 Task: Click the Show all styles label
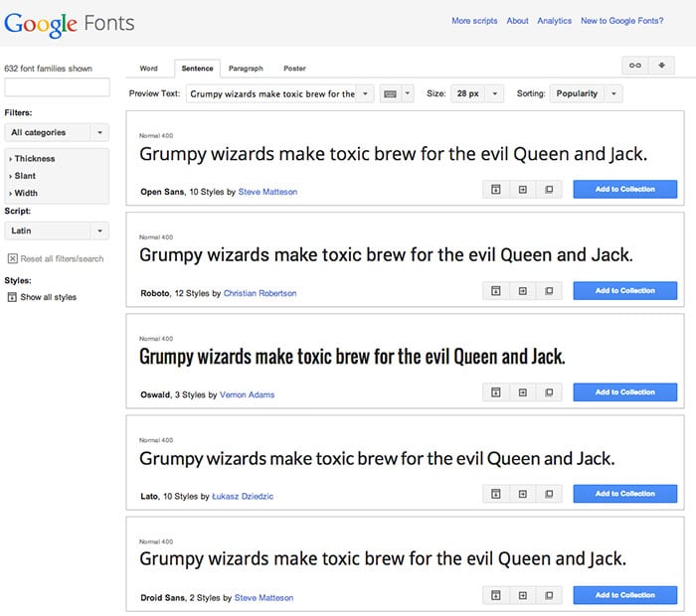click(x=49, y=297)
